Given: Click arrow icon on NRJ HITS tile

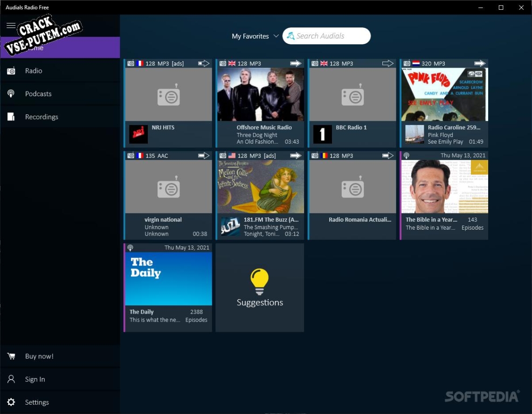Looking at the screenshot, I should click(204, 63).
